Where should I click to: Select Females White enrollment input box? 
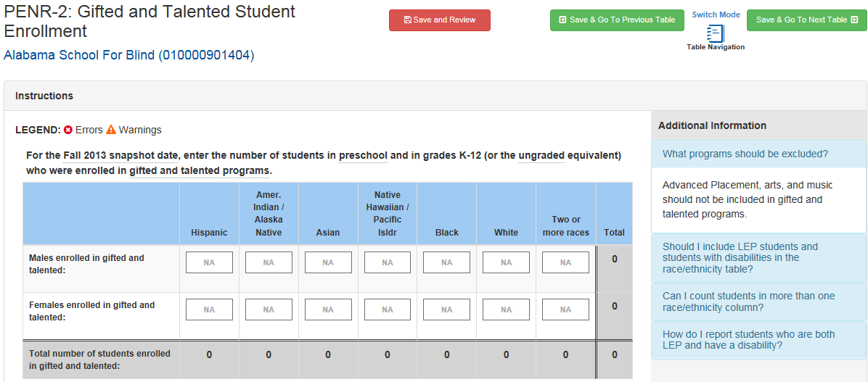tap(507, 310)
